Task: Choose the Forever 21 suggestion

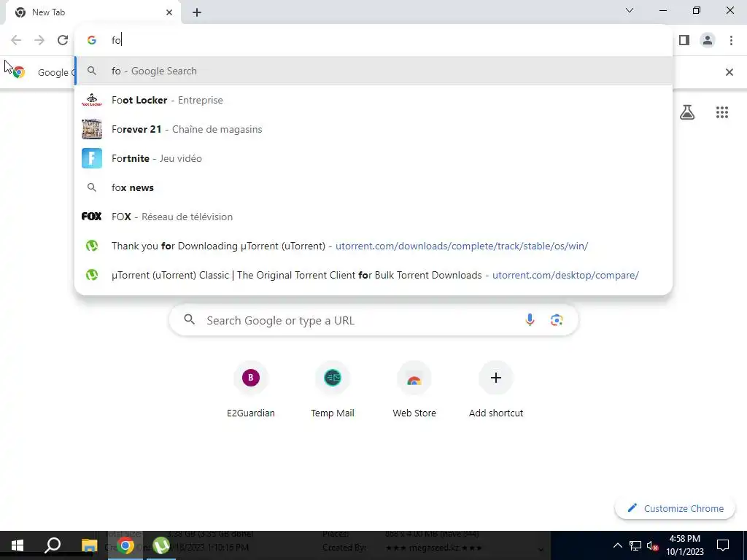Action: tap(373, 129)
